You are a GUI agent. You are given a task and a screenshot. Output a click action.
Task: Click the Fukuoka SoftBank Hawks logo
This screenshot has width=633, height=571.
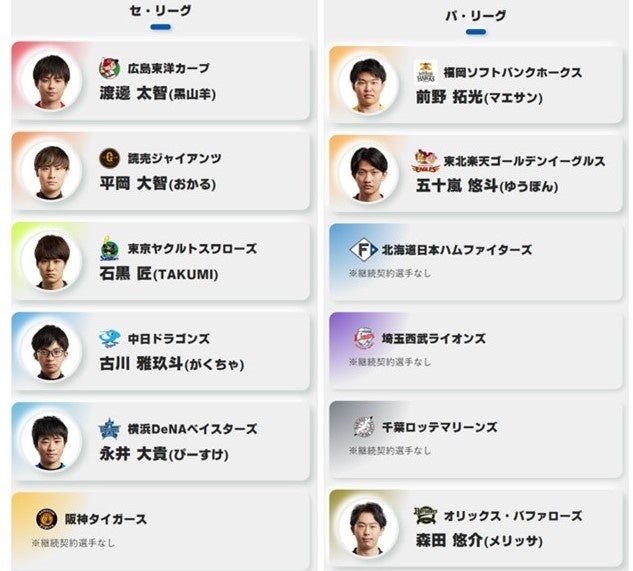pos(426,72)
